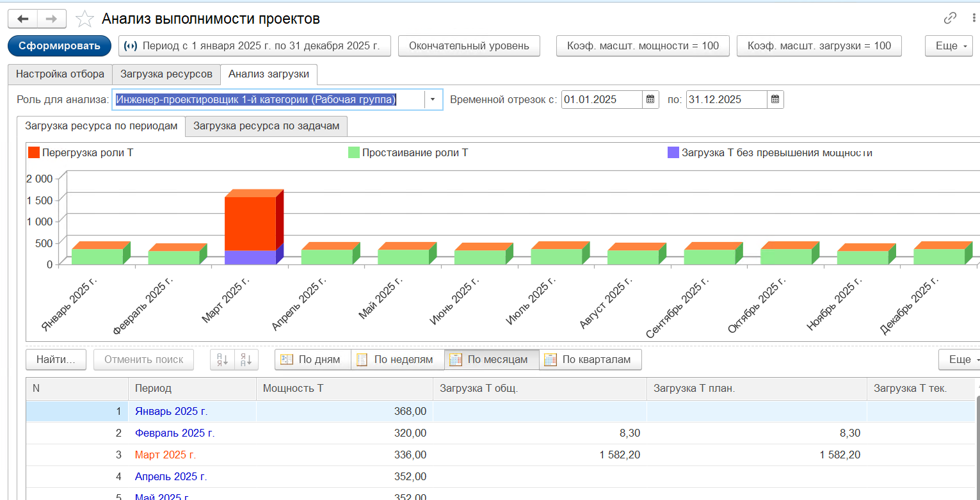The height and width of the screenshot is (500, 980).
Task: Toggle grouping 'По кварталам'
Action: pos(590,360)
